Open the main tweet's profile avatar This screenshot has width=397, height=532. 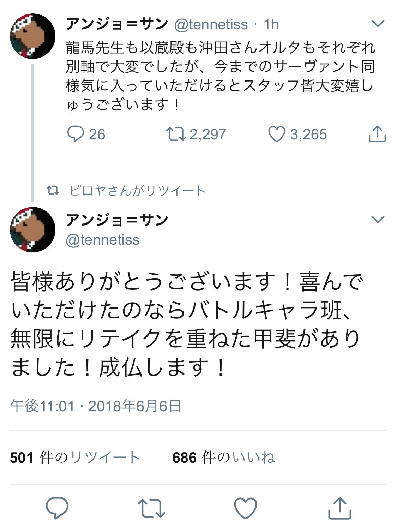(32, 229)
